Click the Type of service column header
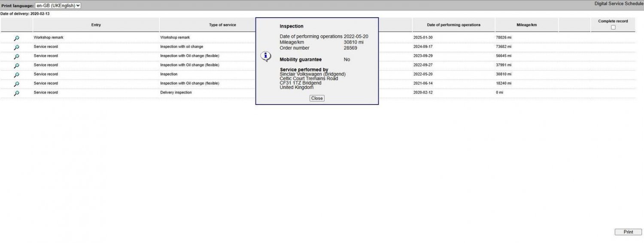The image size is (644, 243). (222, 25)
